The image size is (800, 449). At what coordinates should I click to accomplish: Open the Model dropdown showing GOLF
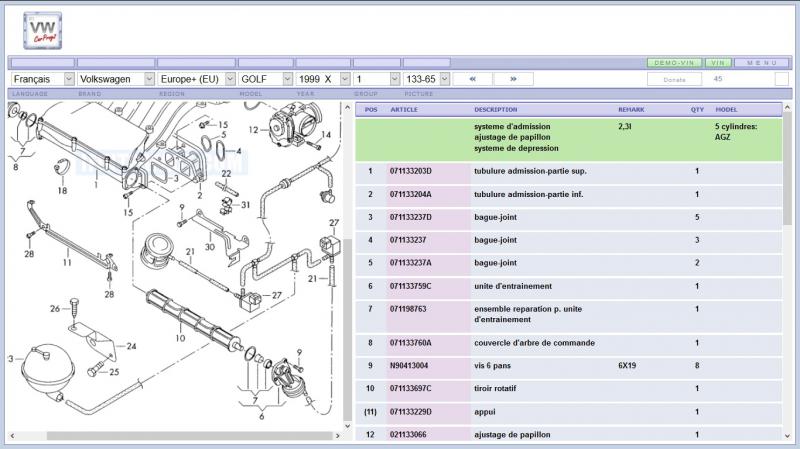pos(265,79)
